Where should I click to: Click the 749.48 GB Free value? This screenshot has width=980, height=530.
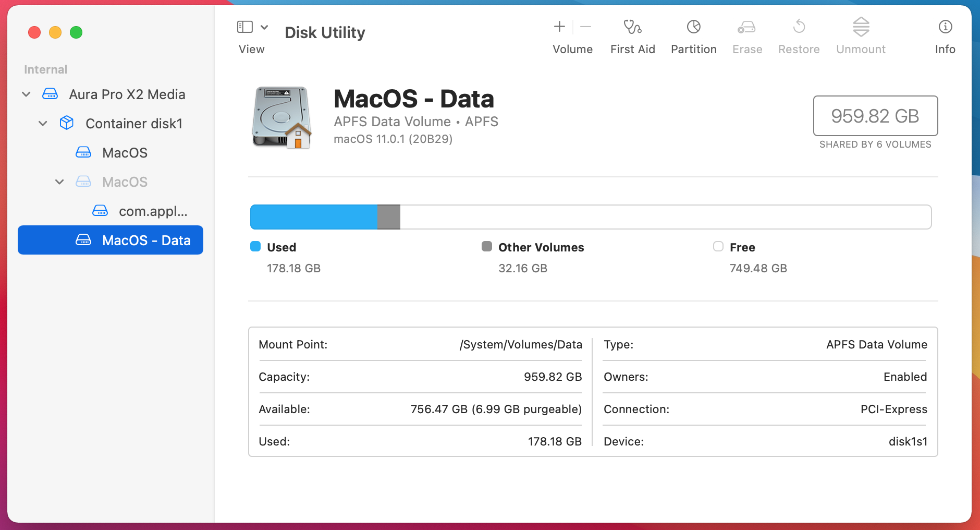tap(758, 268)
